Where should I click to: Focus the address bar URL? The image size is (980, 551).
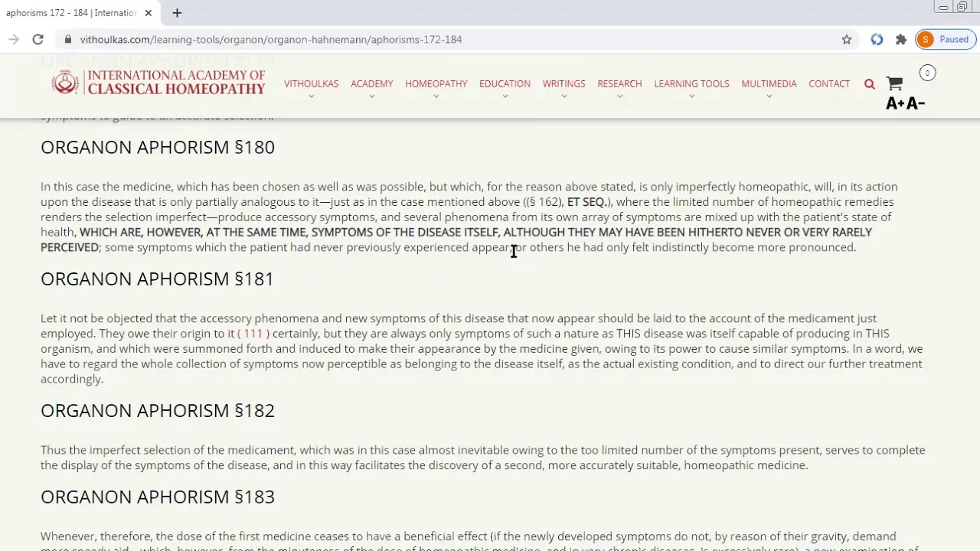pos(271,39)
